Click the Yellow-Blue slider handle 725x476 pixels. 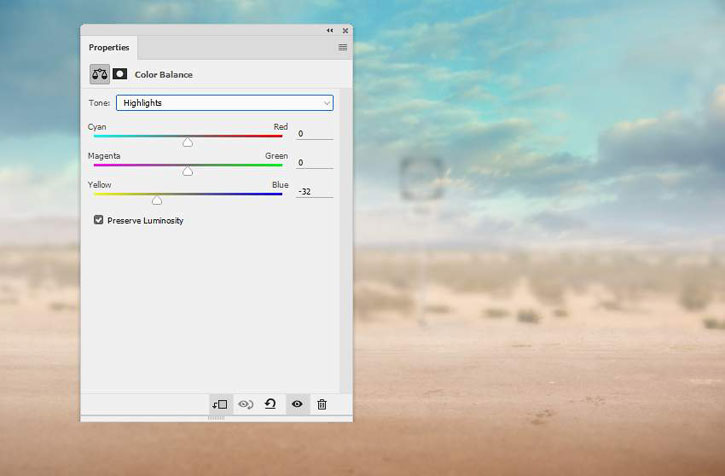[x=157, y=200]
